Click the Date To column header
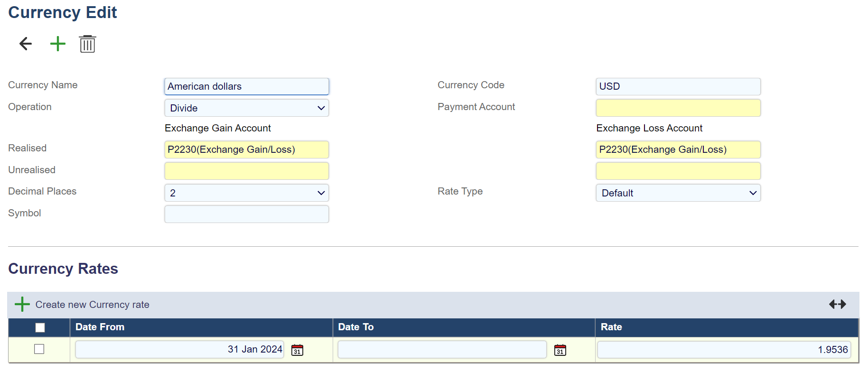Viewport: 868px width, 372px height. click(356, 327)
